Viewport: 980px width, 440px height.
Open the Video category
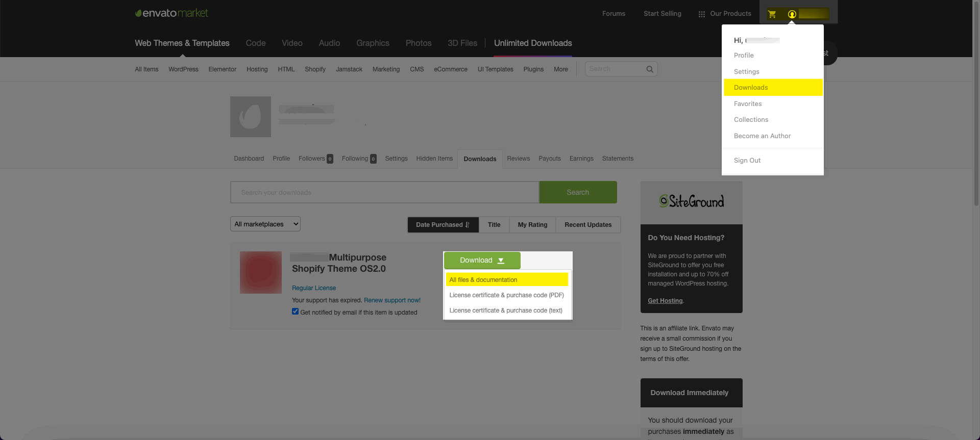click(292, 43)
